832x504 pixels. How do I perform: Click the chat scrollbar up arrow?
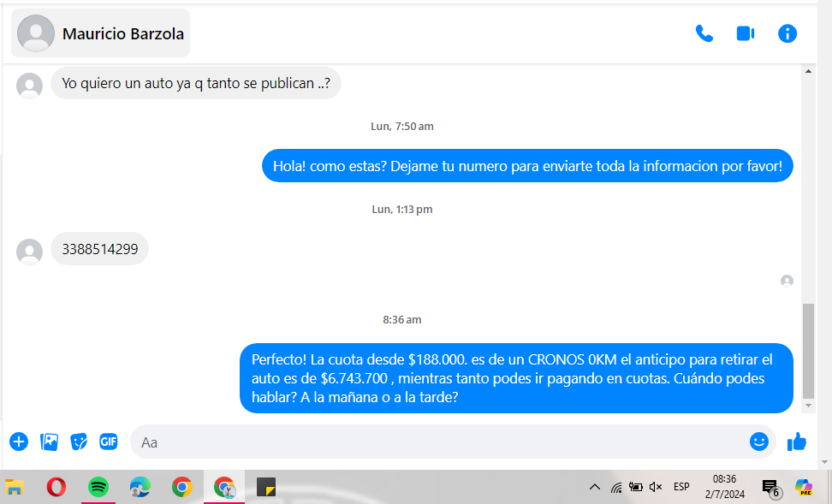tap(808, 71)
